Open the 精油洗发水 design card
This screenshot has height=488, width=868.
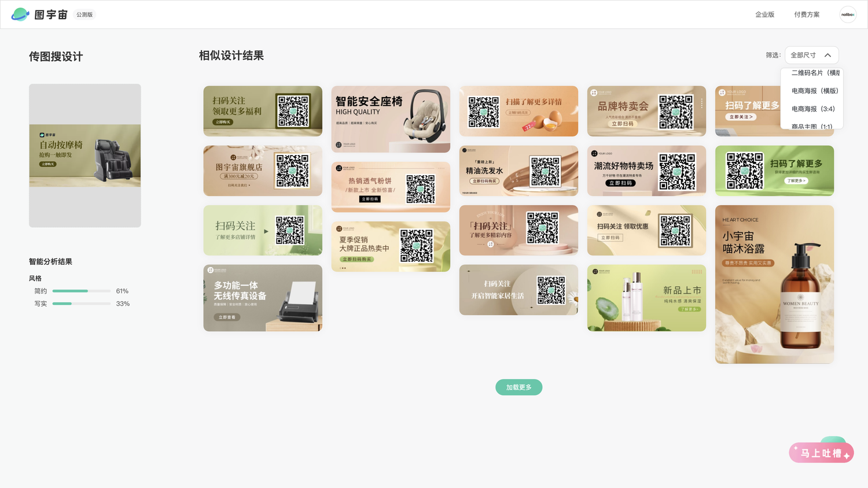click(x=518, y=171)
